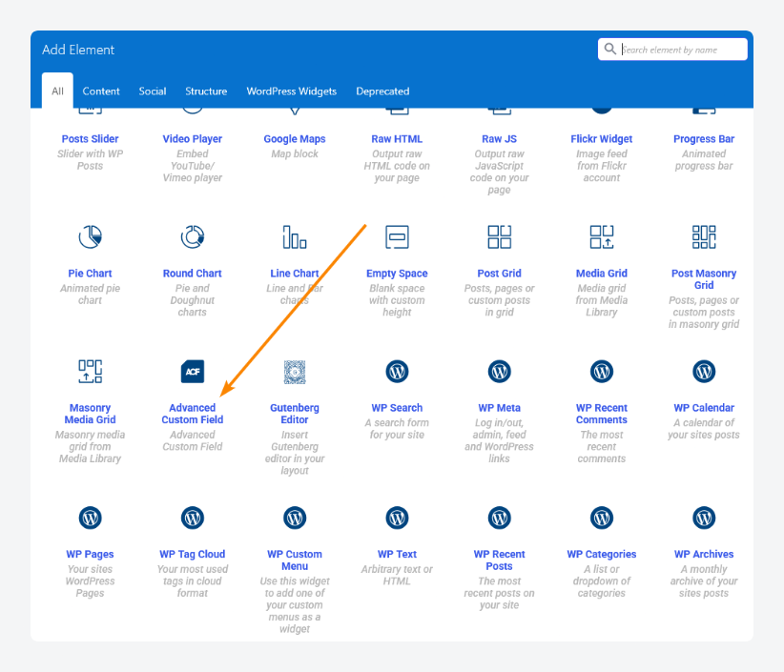Show the WordPress Widgets tab

tap(292, 91)
